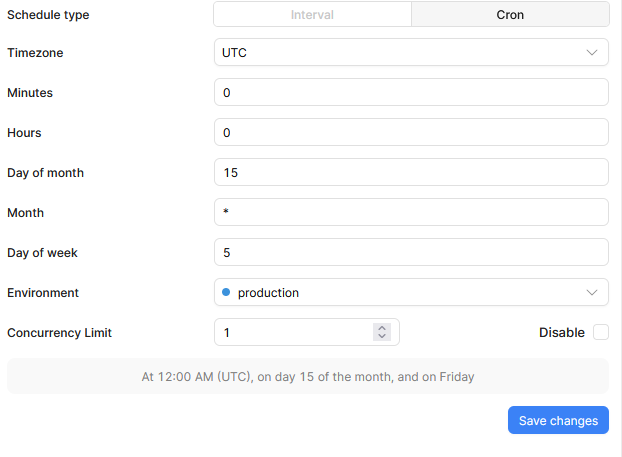This screenshot has height=457, width=622.
Task: Decrease Concurrency Limit with down arrow
Action: (382, 336)
